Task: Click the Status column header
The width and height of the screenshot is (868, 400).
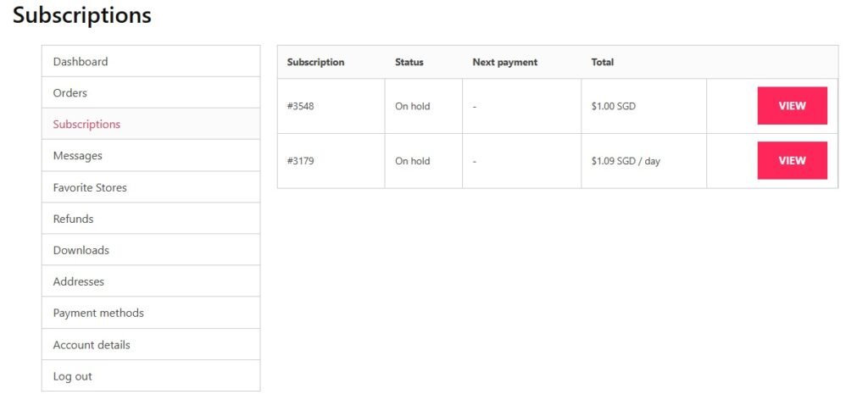Action: (x=409, y=62)
